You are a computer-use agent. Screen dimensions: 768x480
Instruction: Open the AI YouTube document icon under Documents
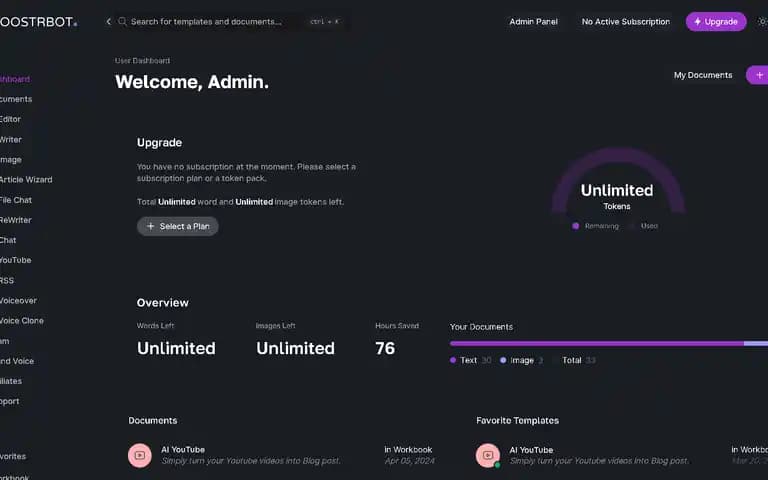click(140, 455)
